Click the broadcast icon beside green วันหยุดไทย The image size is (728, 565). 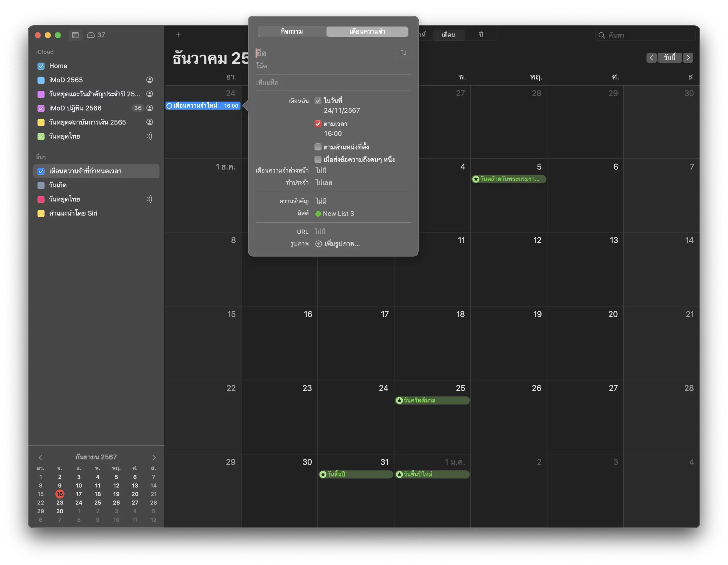pos(150,136)
